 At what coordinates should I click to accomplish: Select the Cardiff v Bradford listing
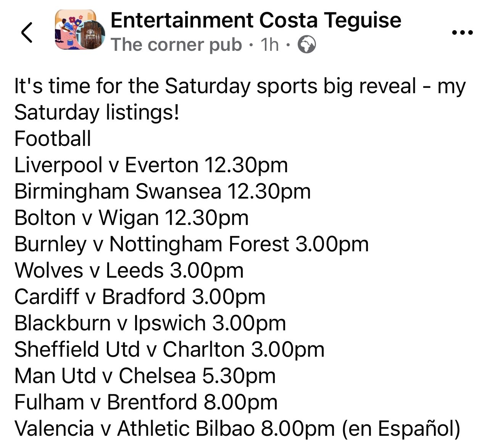[x=140, y=297]
